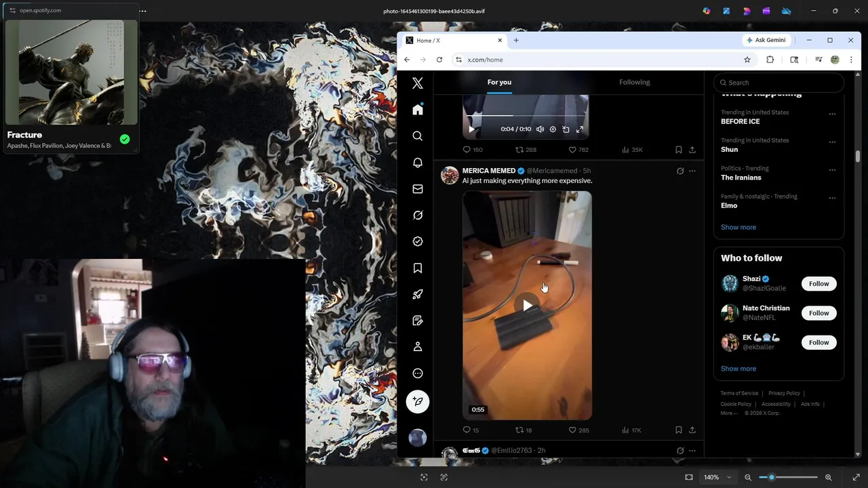This screenshot has width=868, height=488.
Task: Share the MERICA MEMED post
Action: (x=692, y=430)
